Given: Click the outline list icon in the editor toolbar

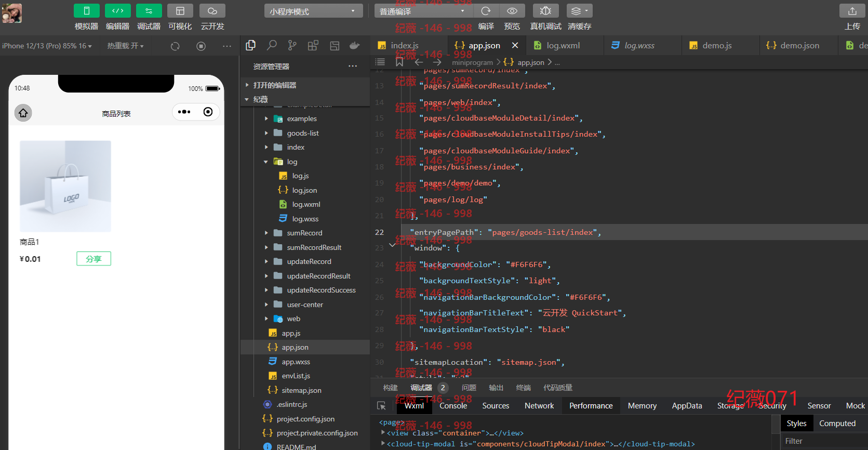Looking at the screenshot, I should (x=380, y=62).
